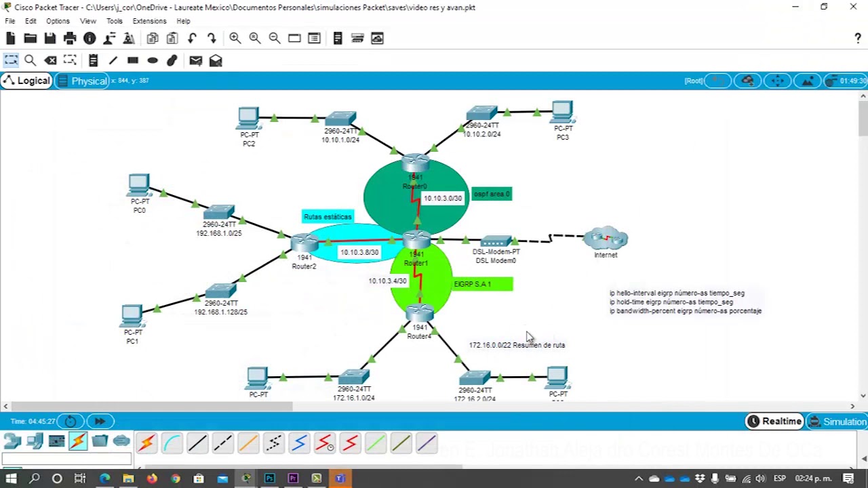This screenshot has width=868, height=488.
Task: Click the Paste icon in the toolbar
Action: tap(172, 39)
